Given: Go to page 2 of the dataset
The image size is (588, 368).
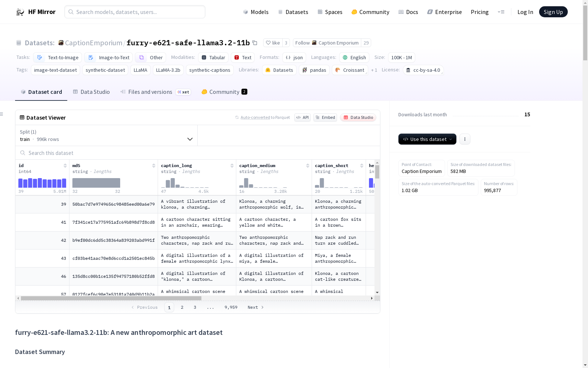Looking at the screenshot, I should point(182,307).
